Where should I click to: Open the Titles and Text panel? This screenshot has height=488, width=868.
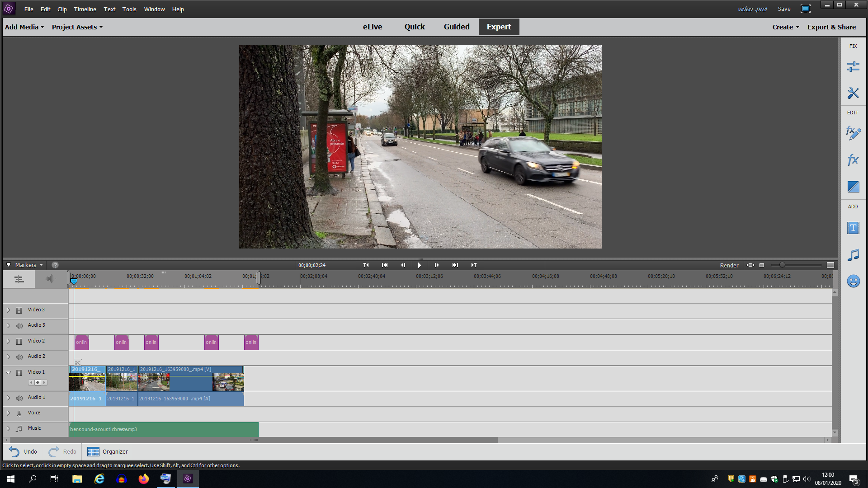point(853,228)
